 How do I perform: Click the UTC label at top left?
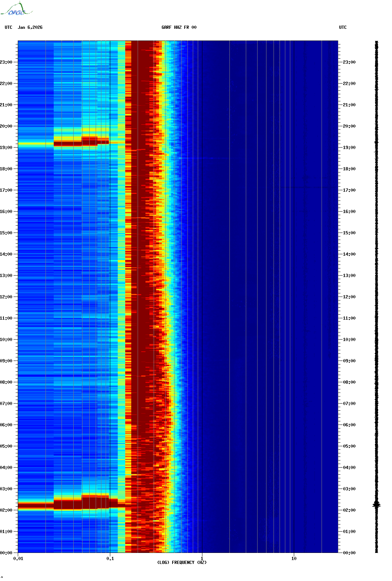(9, 27)
